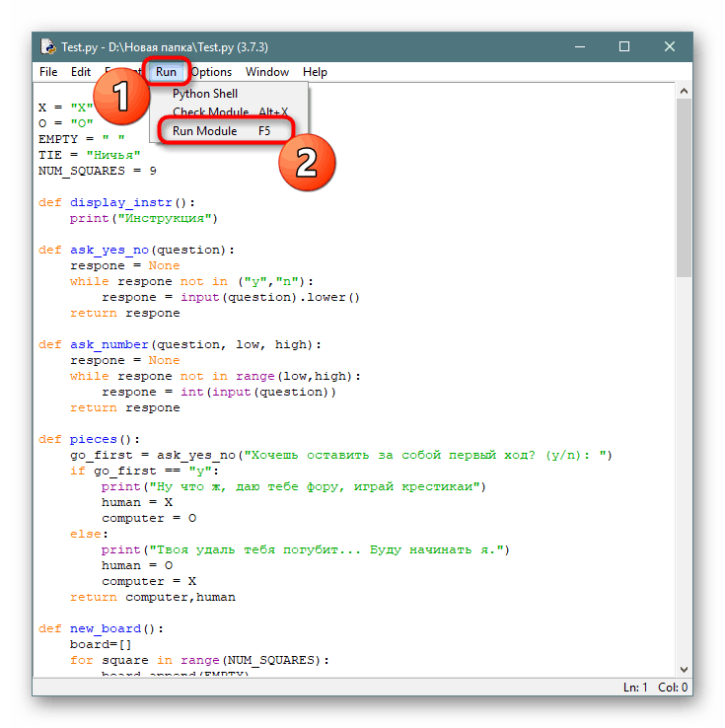Click the scrollbar track below the thumb
This screenshot has height=728, width=725.
click(x=684, y=469)
